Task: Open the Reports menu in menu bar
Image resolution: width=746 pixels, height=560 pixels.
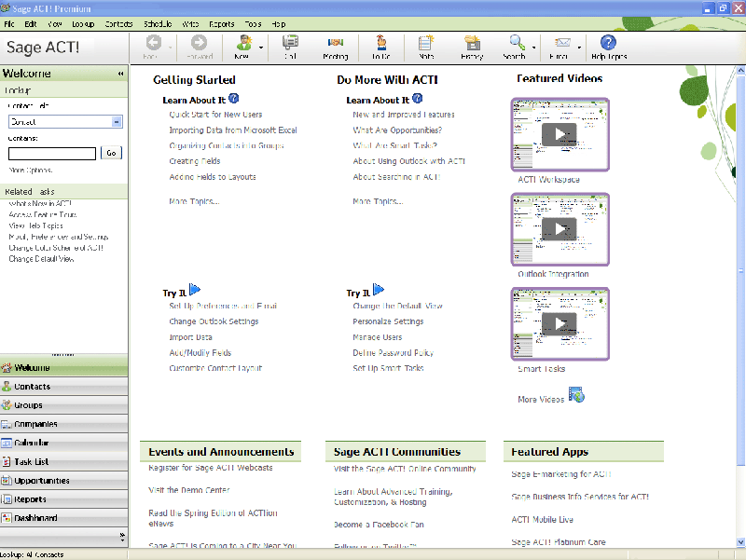Action: pos(222,23)
